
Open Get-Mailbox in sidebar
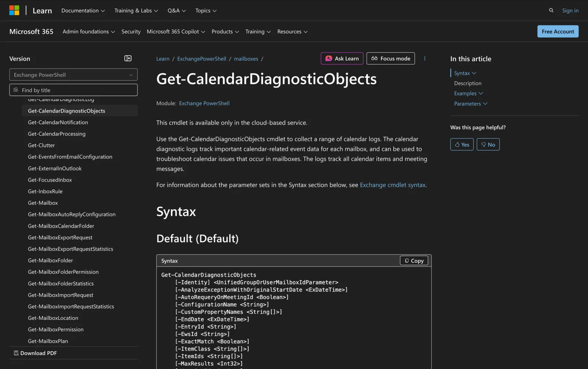click(x=43, y=203)
